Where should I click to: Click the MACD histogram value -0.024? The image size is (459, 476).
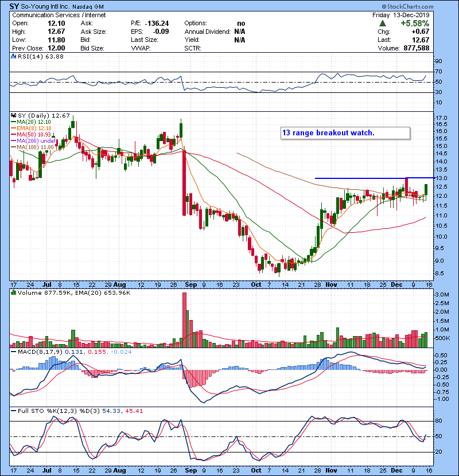click(121, 352)
